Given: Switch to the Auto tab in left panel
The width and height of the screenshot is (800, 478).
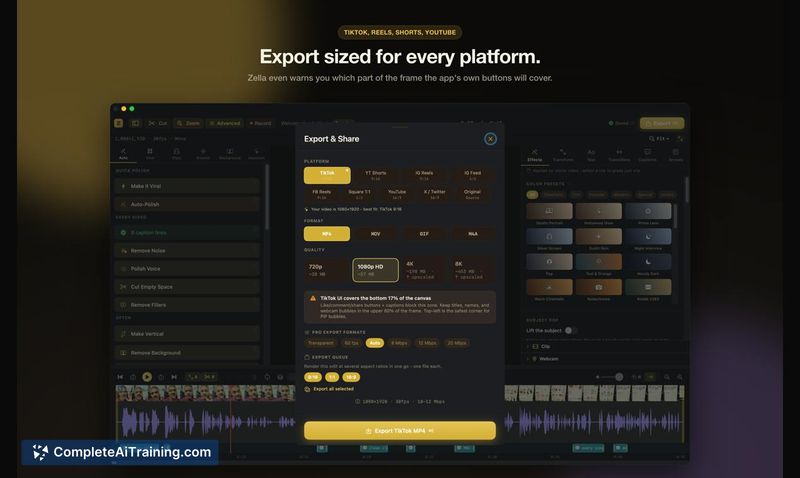Looking at the screenshot, I should [123, 154].
